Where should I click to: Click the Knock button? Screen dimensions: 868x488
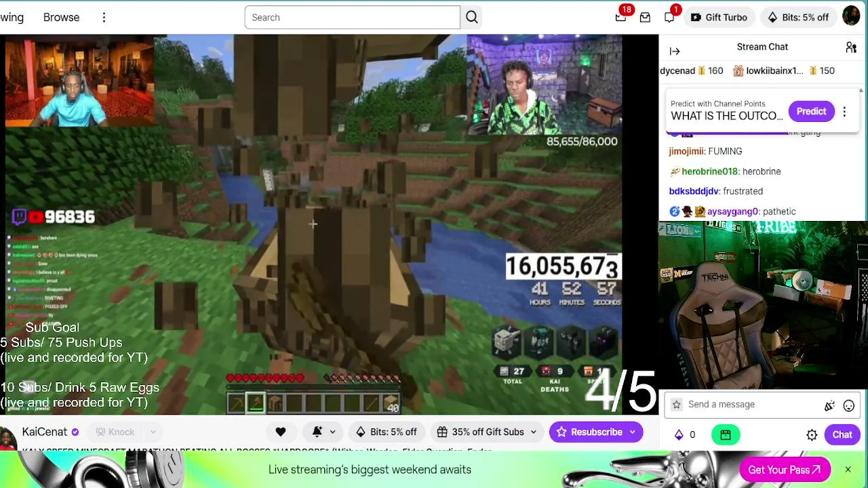click(115, 432)
